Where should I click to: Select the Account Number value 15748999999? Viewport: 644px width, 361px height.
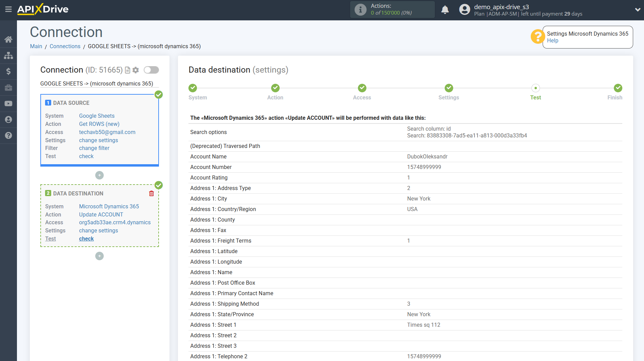tap(424, 167)
